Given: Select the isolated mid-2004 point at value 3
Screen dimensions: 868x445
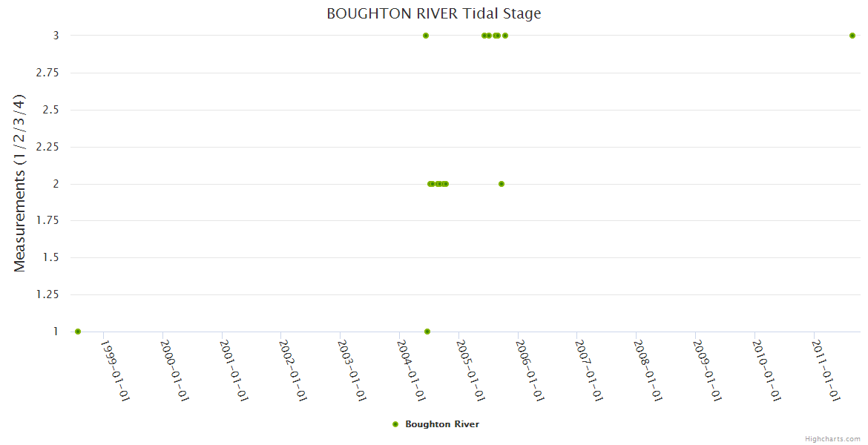Looking at the screenshot, I should tap(426, 36).
